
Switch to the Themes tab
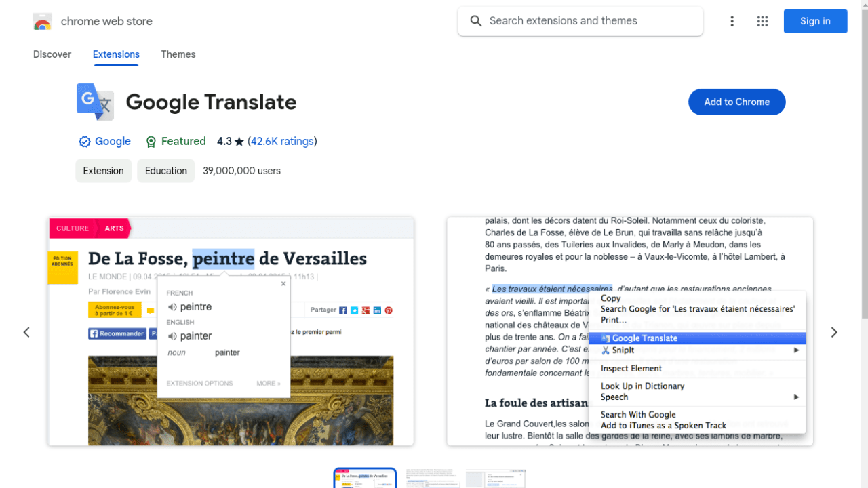point(178,54)
